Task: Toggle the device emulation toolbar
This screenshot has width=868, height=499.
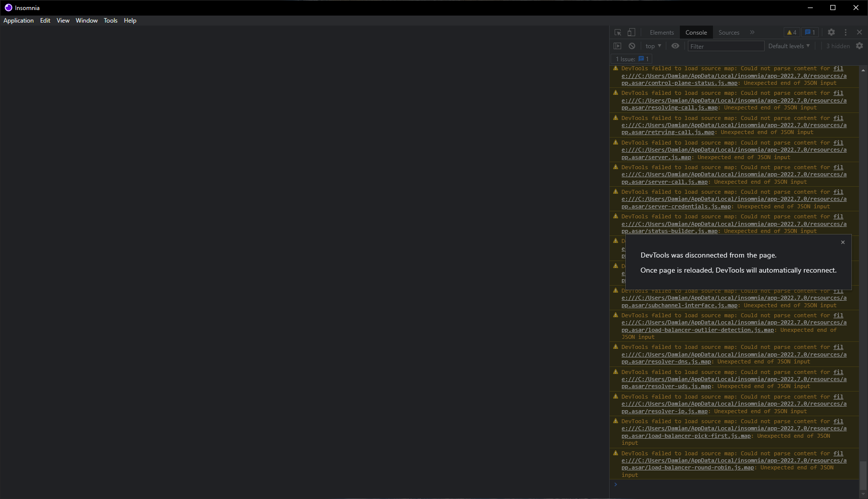Action: pyautogui.click(x=631, y=32)
